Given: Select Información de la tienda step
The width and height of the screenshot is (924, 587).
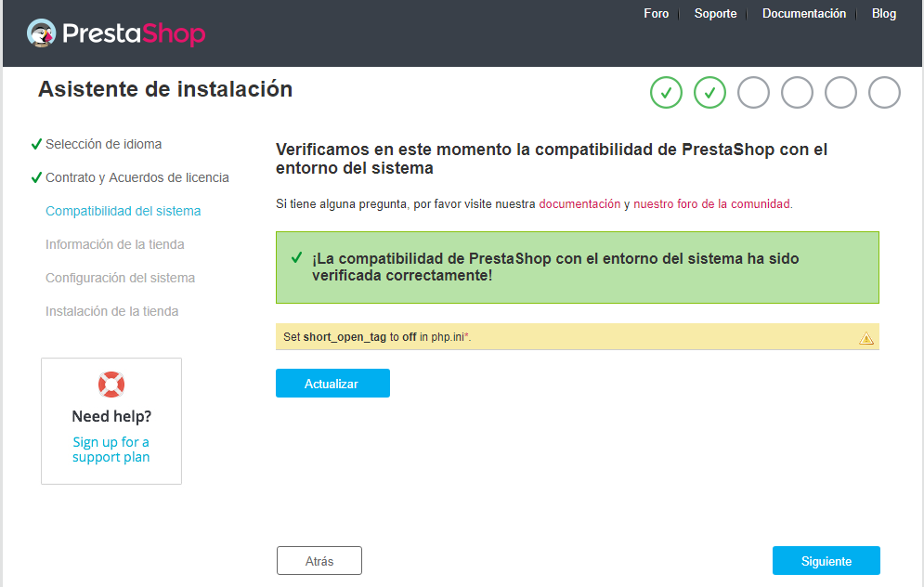Looking at the screenshot, I should point(115,244).
